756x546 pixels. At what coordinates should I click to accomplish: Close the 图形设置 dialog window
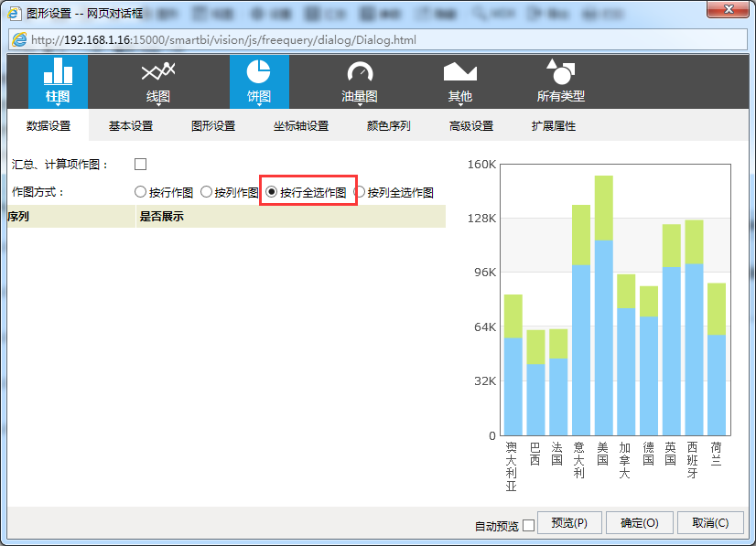[x=728, y=9]
